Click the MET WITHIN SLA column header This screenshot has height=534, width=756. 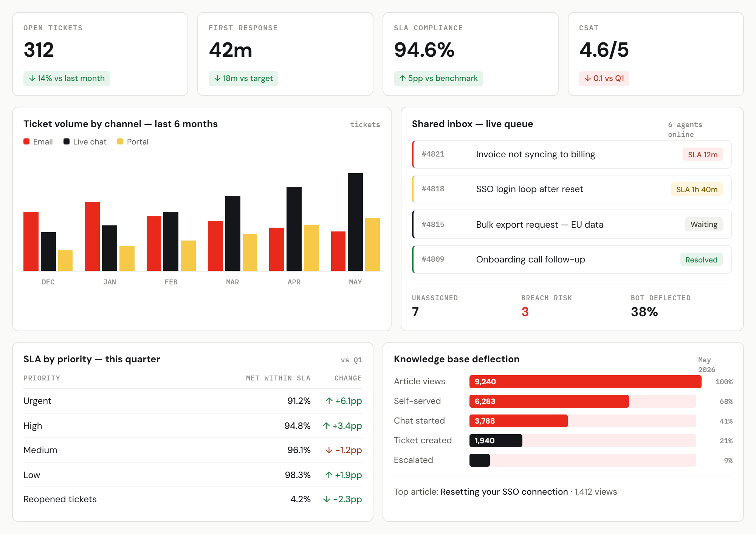[x=278, y=378]
